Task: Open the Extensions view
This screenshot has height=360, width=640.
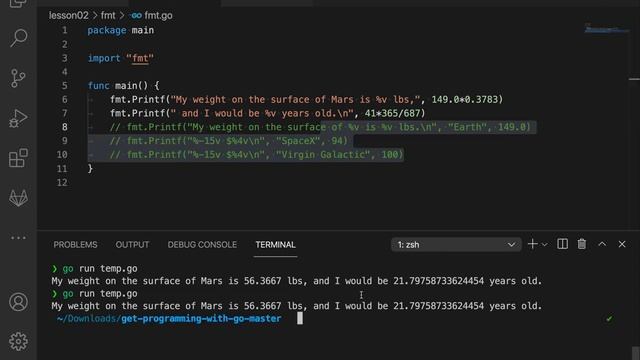Action: [18, 158]
